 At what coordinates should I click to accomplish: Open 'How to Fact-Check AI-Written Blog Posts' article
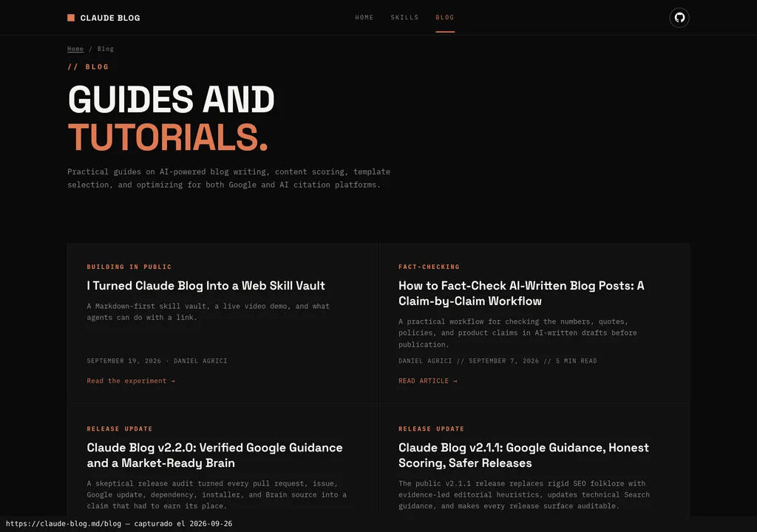pos(521,293)
